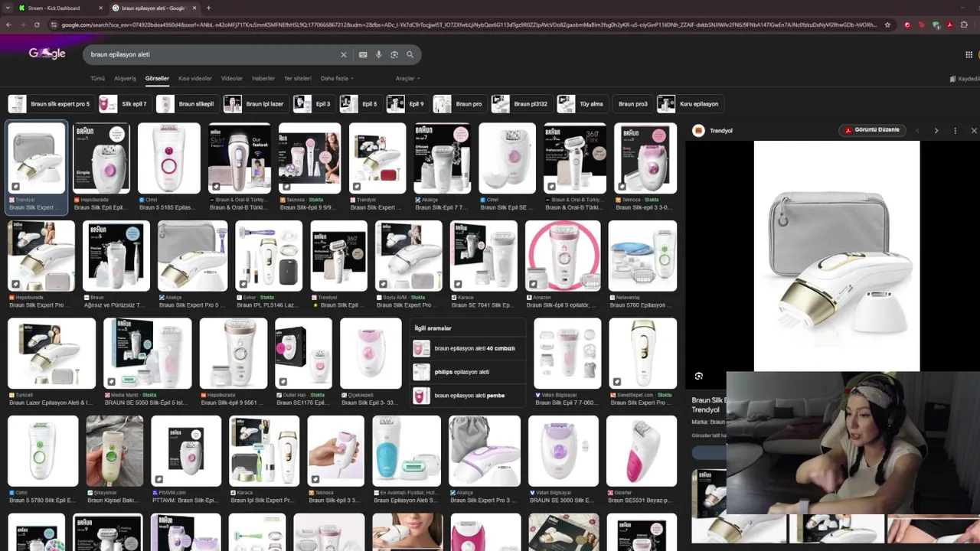Open related search 'philips epilasyon aleti'
The image size is (980, 551).
[x=467, y=372]
